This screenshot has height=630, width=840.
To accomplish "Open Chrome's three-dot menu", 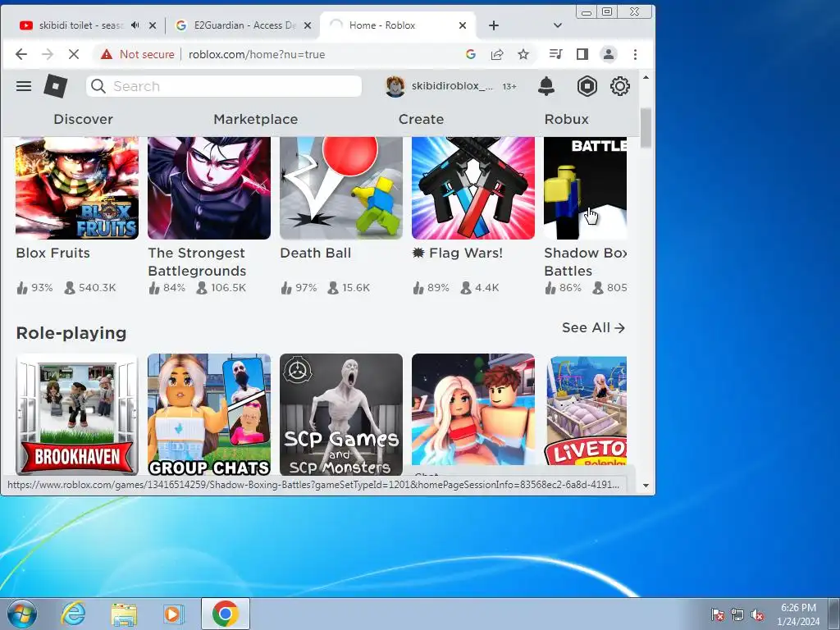I will point(636,54).
